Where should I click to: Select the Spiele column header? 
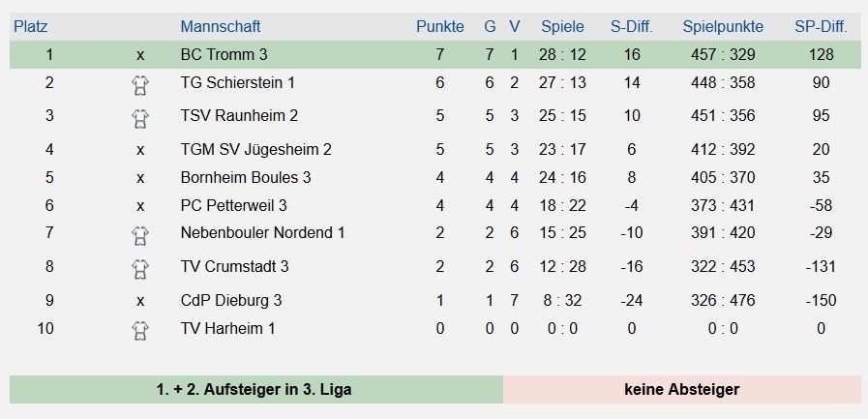tap(562, 26)
